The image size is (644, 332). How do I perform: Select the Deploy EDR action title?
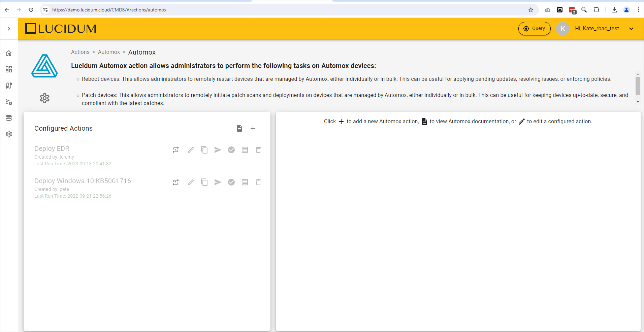tap(52, 148)
